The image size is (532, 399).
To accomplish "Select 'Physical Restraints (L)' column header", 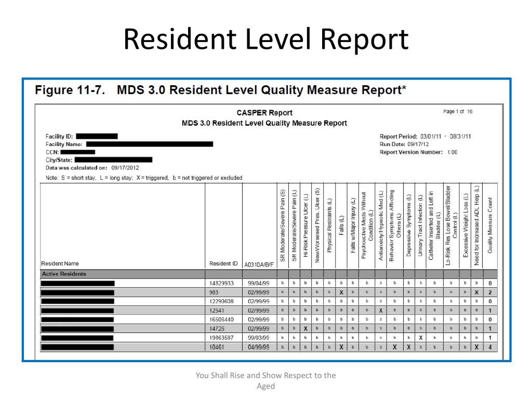I will [329, 225].
